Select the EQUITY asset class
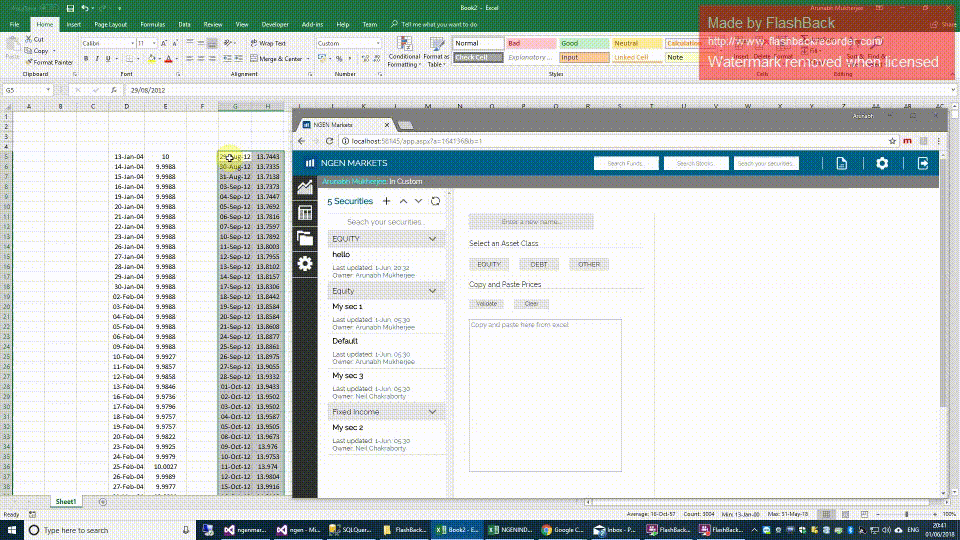Screen dimensions: 960x540 click(489, 264)
